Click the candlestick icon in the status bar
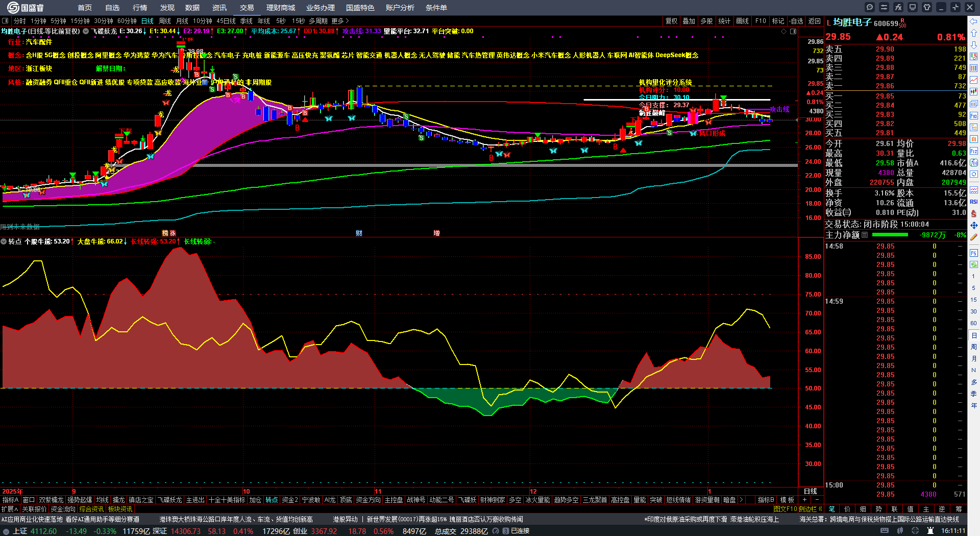 [901, 531]
